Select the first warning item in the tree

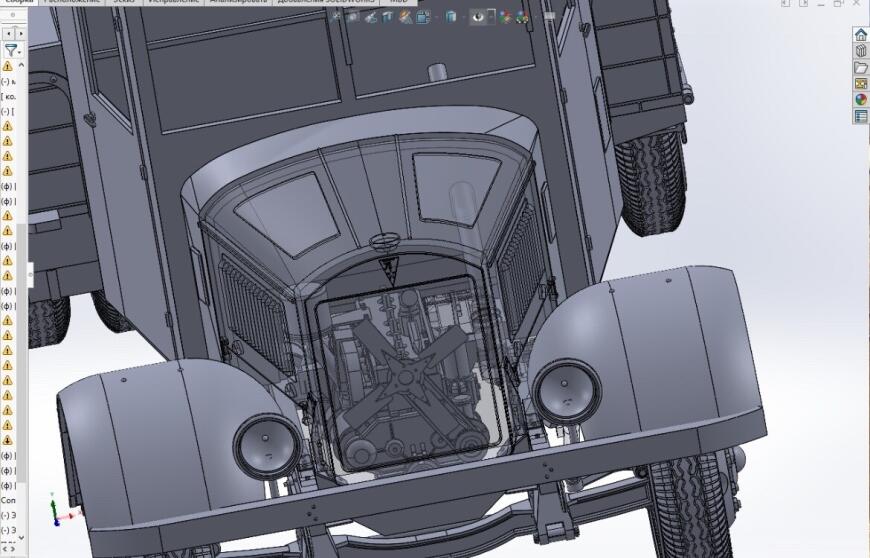[x=7, y=67]
